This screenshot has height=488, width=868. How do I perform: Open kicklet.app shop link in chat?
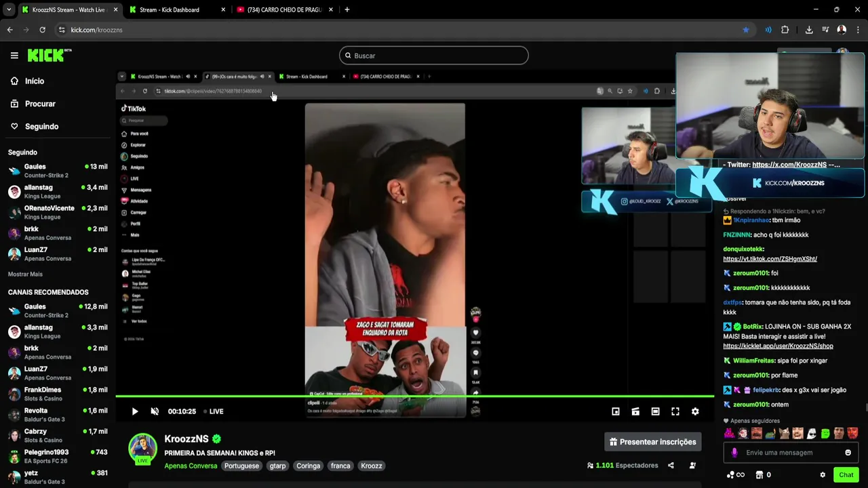(778, 346)
